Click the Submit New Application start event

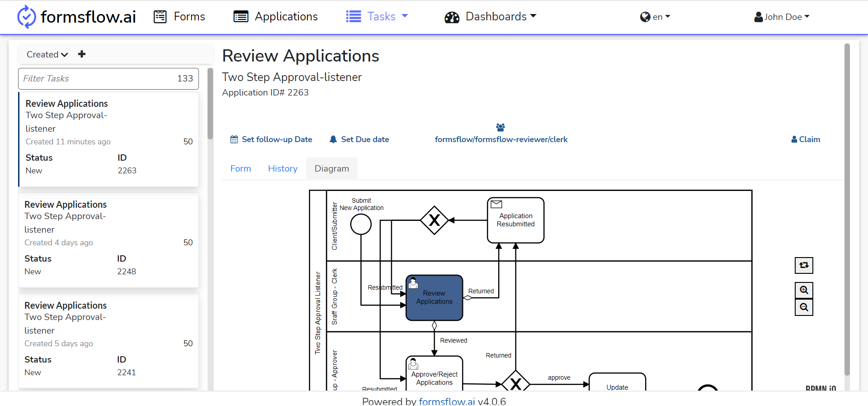coord(361,224)
